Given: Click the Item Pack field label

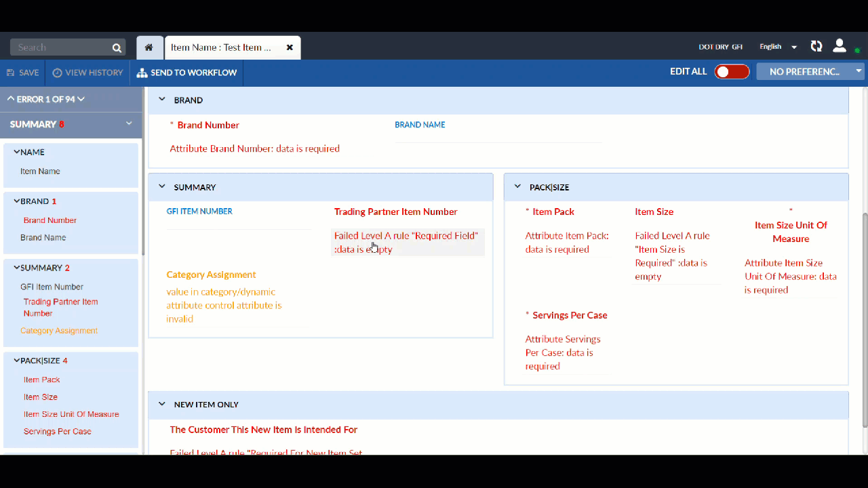Looking at the screenshot, I should 553,211.
